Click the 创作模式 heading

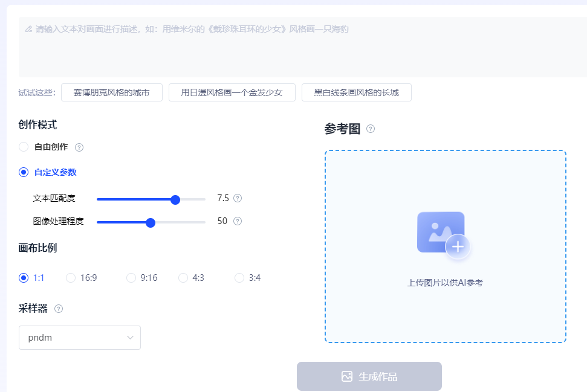[38, 124]
